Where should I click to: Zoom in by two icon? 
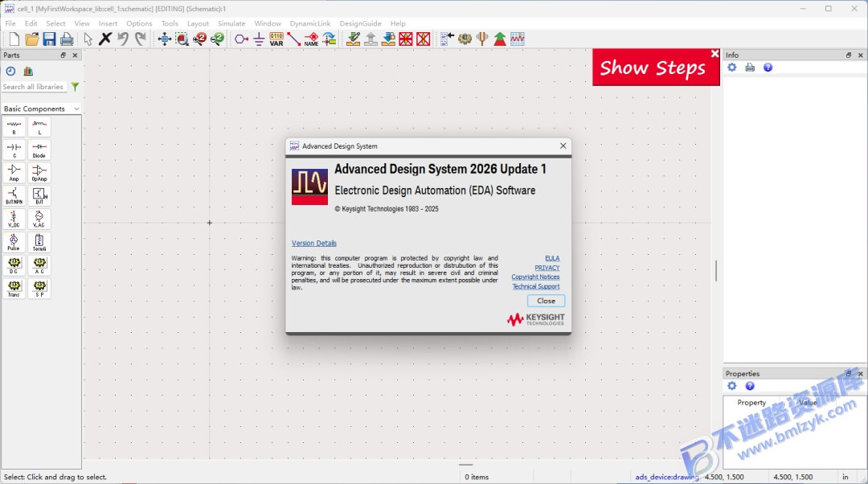[200, 39]
